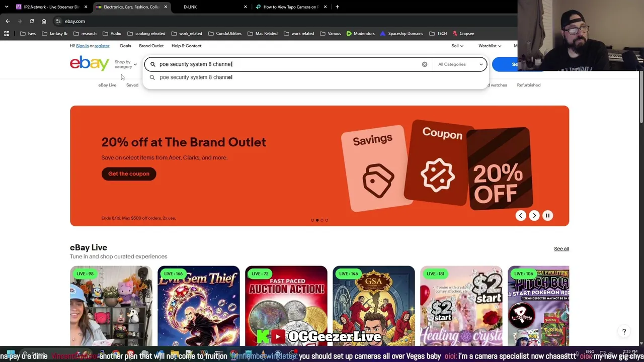Viewport: 644px width, 362px height.
Task: Open the Various bookmark folder
Action: tap(330, 34)
